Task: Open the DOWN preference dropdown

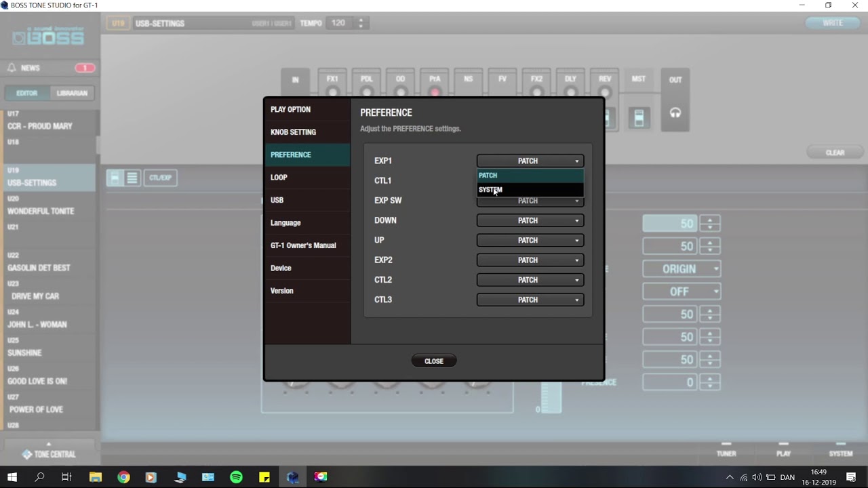Action: 530,220
